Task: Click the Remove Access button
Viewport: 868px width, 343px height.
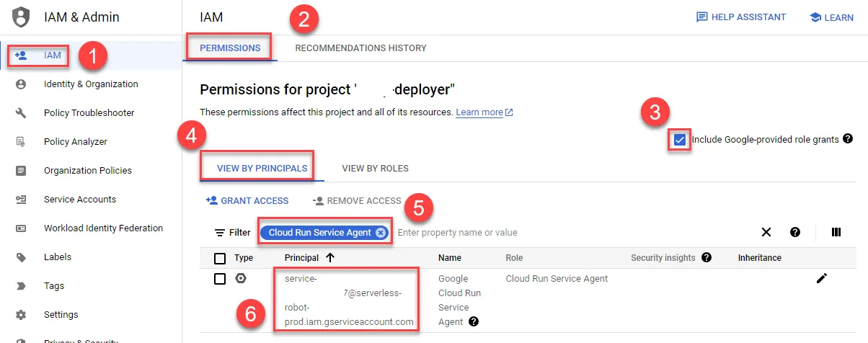Action: click(356, 201)
